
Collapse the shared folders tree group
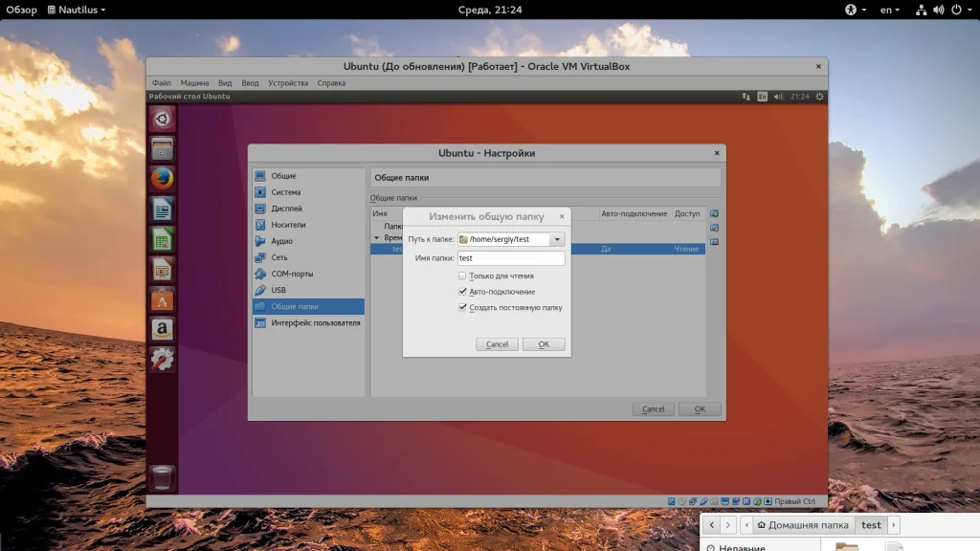coord(377,237)
